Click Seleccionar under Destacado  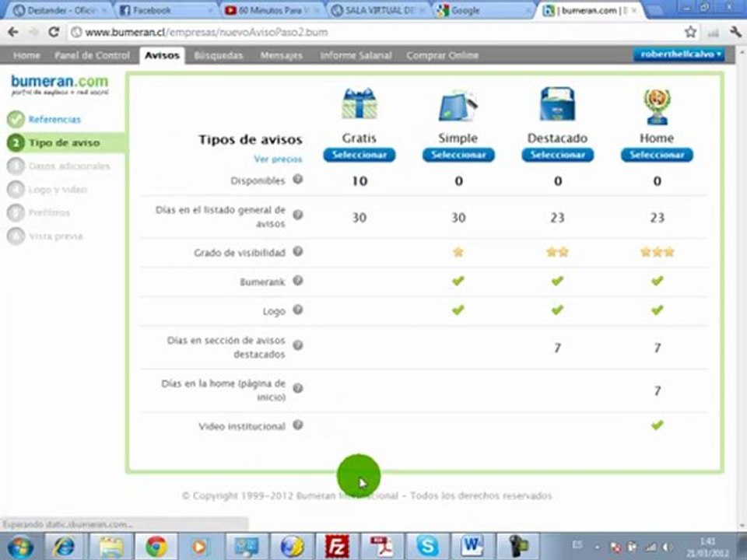coord(557,155)
